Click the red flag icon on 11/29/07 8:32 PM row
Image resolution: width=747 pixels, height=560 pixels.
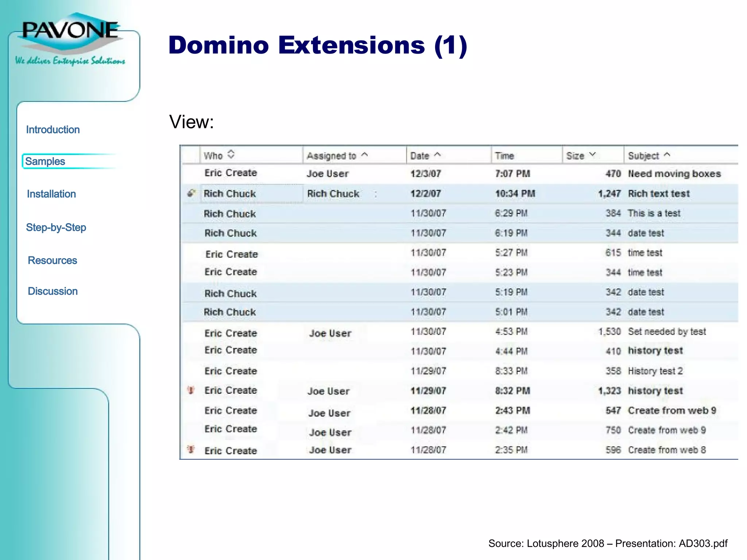point(191,390)
